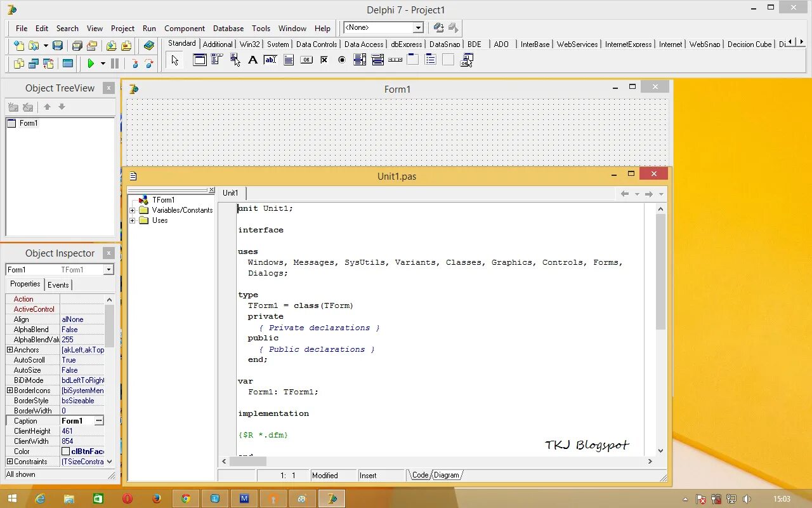
Task: Switch to the Diagram tab in editor
Action: 447,475
